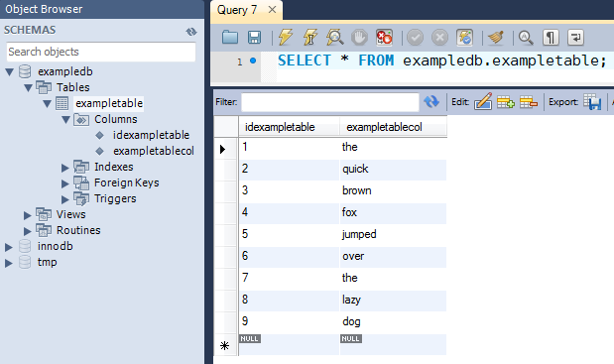This screenshot has width=614, height=364.
Task: Select the idexampletable column tree item
Action: click(151, 135)
